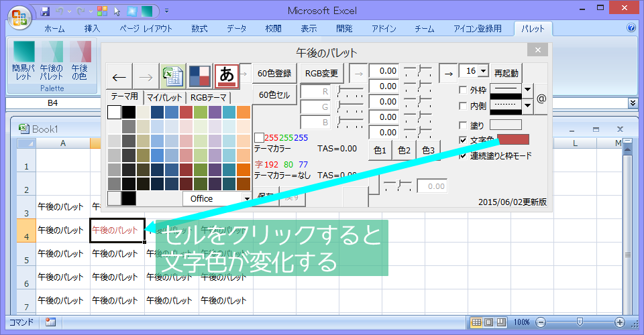Open the Undo history dropdown arrow

coord(69,11)
